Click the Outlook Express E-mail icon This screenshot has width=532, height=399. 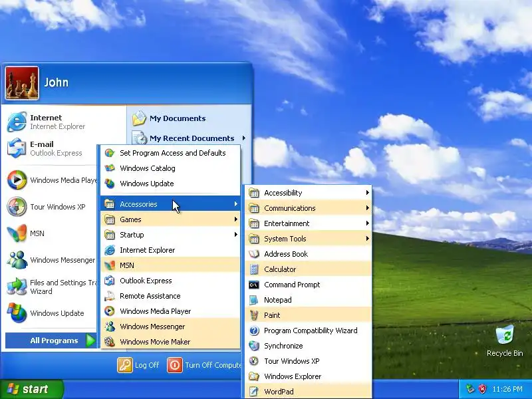pos(17,148)
